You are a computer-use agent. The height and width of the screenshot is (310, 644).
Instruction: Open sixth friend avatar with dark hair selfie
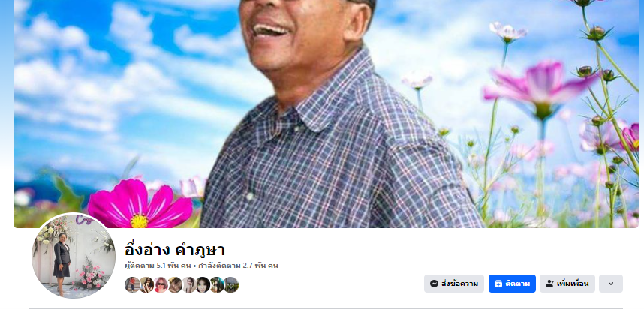[203, 284]
